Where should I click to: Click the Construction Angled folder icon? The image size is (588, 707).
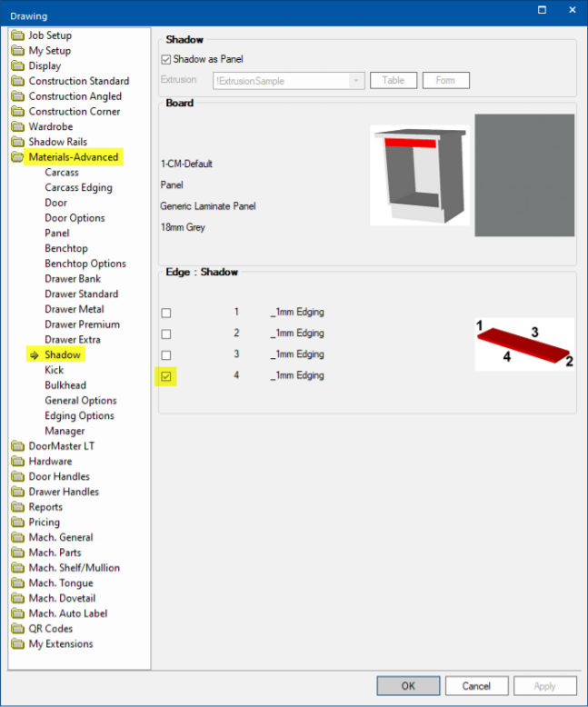click(x=17, y=96)
